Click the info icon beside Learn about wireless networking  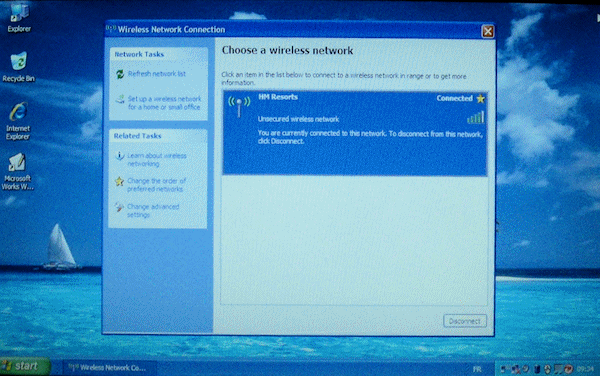(x=119, y=156)
